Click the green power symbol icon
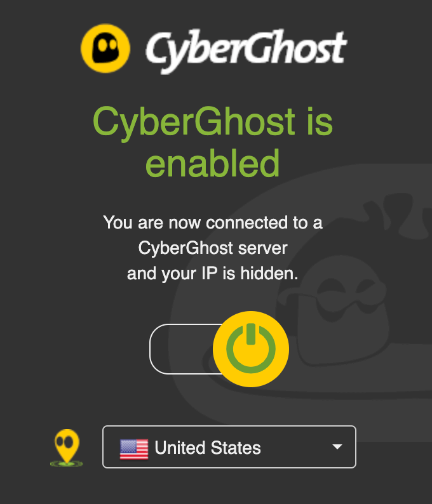 (x=251, y=348)
